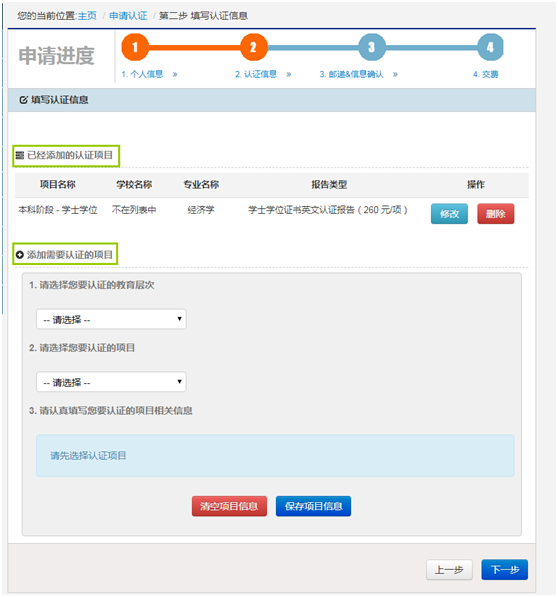Proceed with 下一步 button
Viewport: 558px width, 597px height.
click(x=505, y=570)
